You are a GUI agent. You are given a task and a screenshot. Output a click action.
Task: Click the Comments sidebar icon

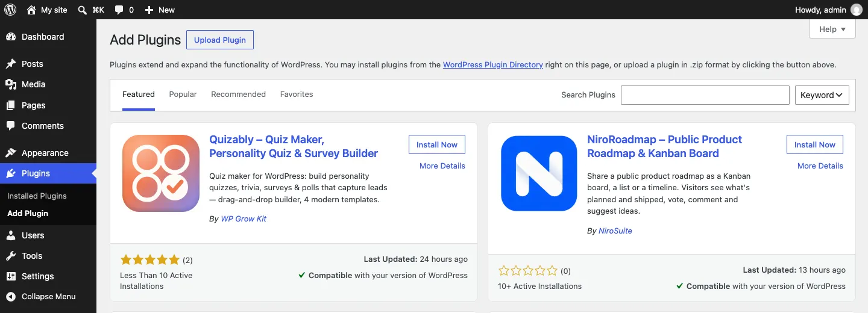[x=11, y=126]
